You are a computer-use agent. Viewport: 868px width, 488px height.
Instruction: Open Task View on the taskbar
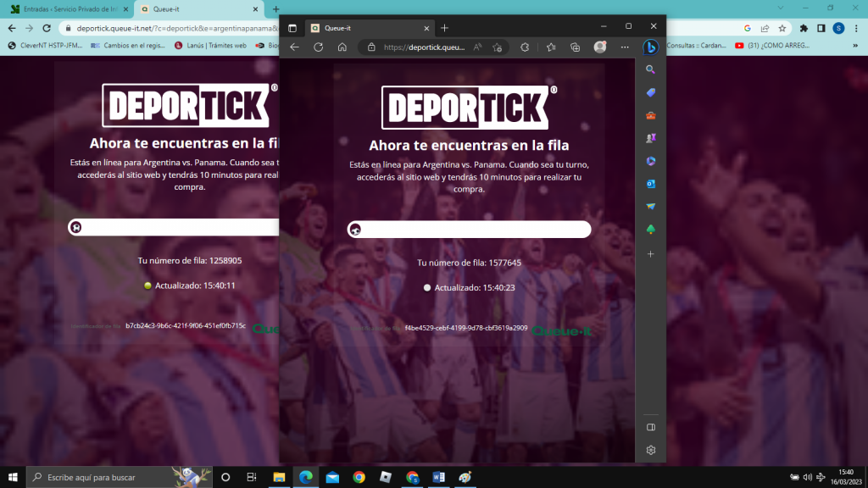(251, 477)
